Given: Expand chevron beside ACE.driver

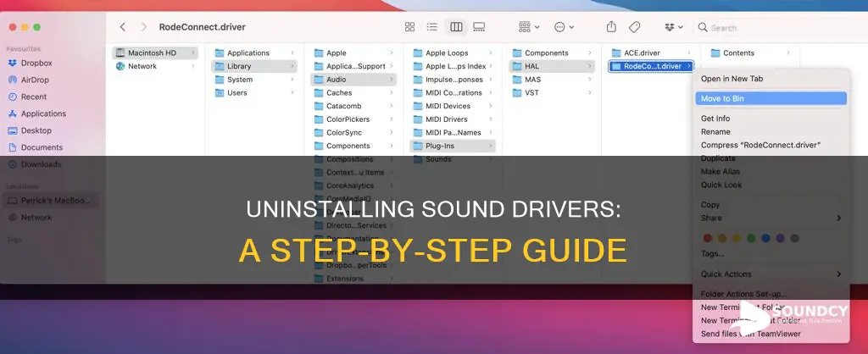Looking at the screenshot, I should coord(688,53).
